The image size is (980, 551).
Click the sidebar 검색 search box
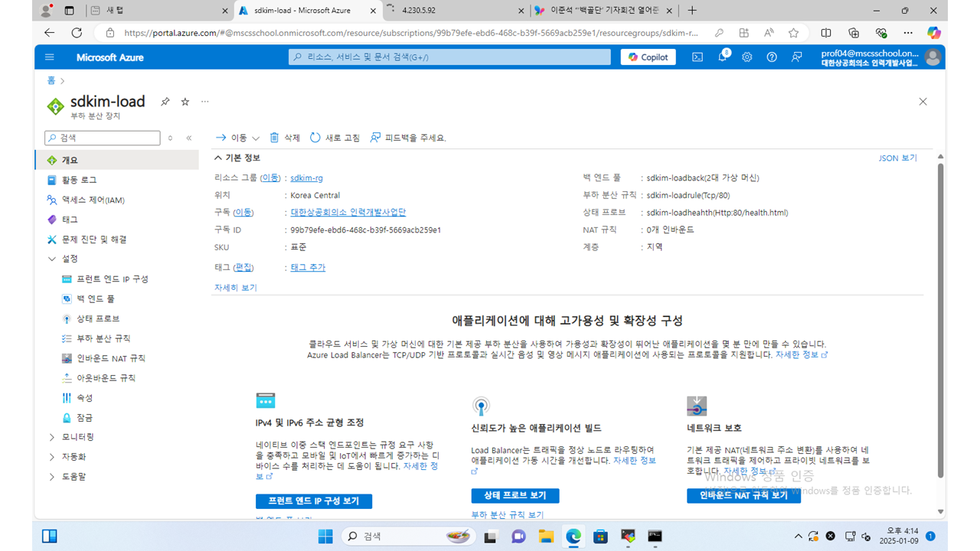tap(103, 139)
